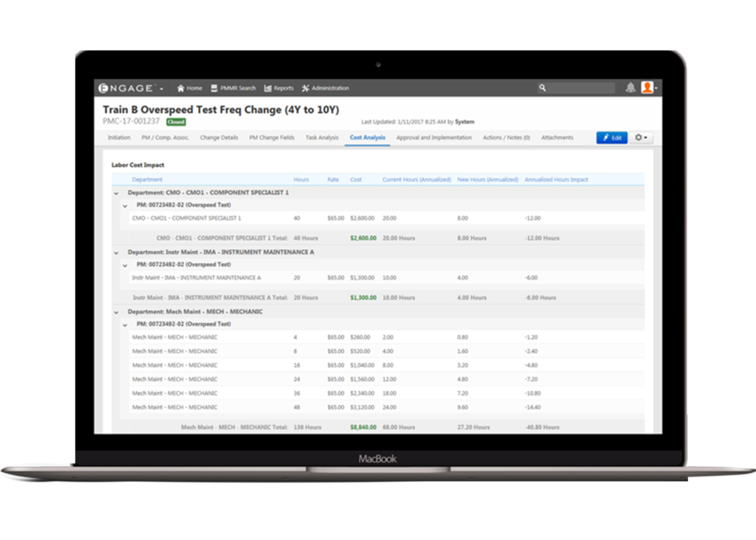Click the Annualized Hours Impact column header
Screen dimensions: 756x540
(x=556, y=180)
